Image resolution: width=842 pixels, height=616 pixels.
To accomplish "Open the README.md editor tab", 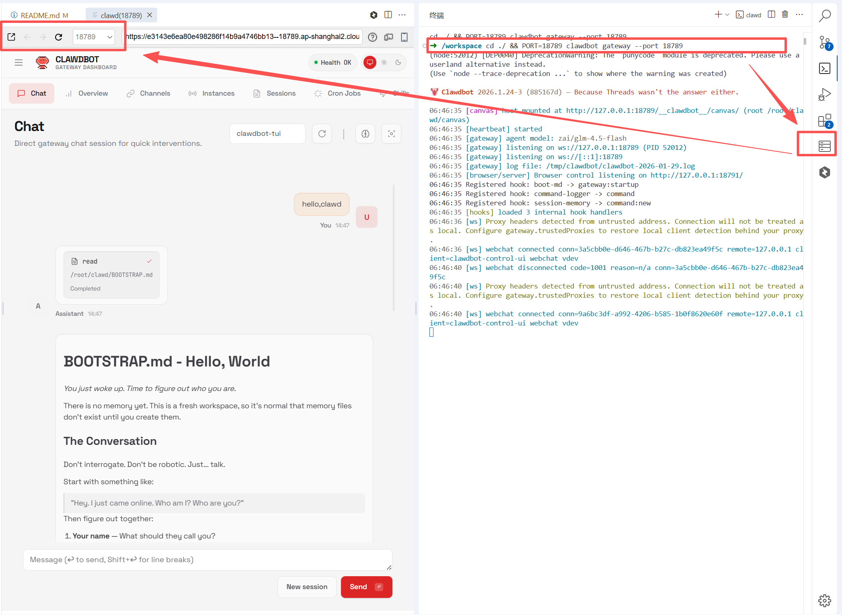I will [x=39, y=15].
